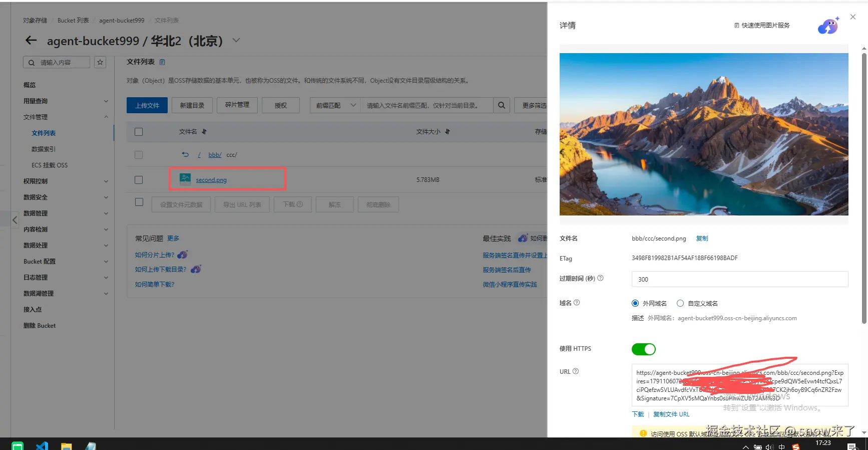Open the 前缀匹配 dropdown
The image size is (868, 450).
click(x=335, y=105)
